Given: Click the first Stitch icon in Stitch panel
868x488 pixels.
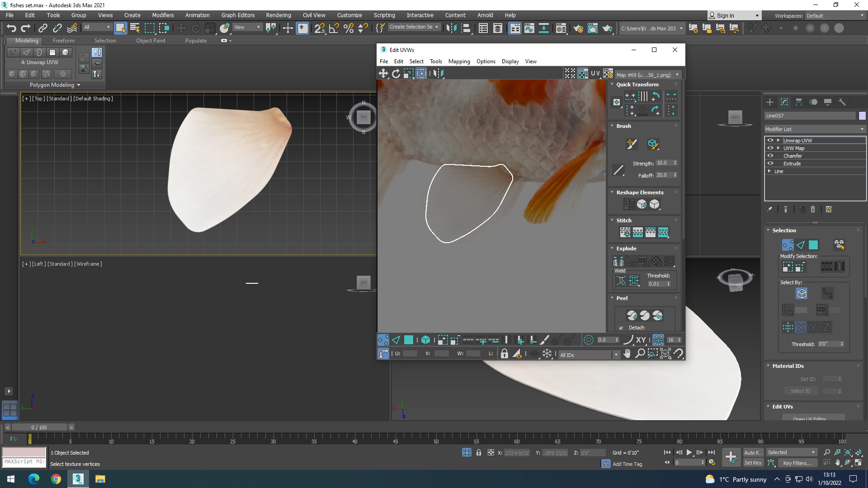Looking at the screenshot, I should [x=625, y=232].
